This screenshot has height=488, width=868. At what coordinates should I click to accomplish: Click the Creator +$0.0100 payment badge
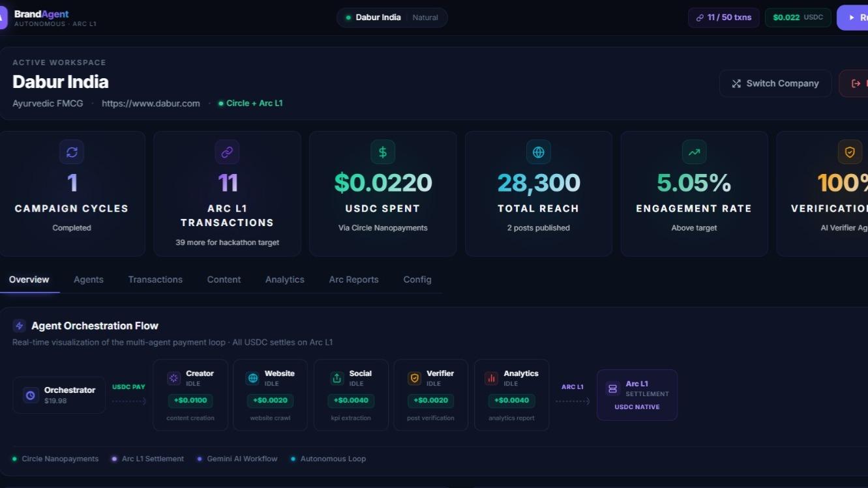(x=190, y=400)
